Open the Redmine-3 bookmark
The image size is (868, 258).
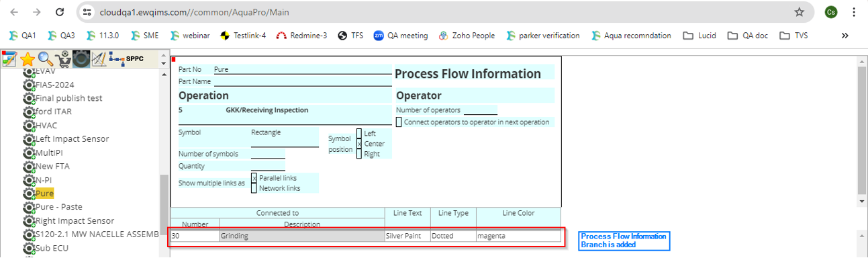301,36
